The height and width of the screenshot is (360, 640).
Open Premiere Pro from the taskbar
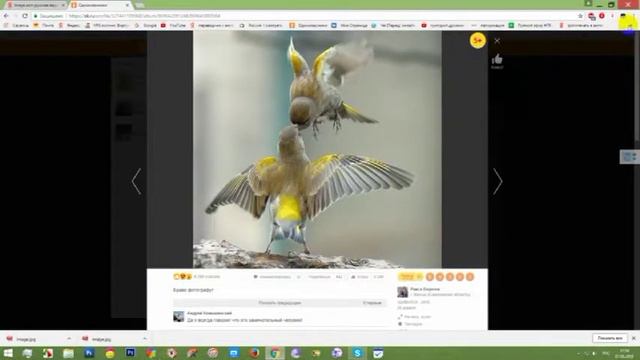(130, 353)
